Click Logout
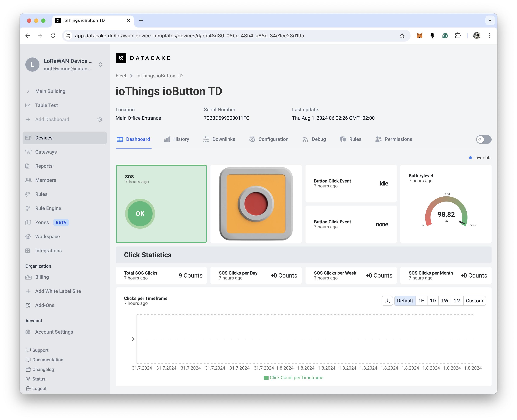Image resolution: width=517 pixels, height=420 pixels. coord(36,388)
